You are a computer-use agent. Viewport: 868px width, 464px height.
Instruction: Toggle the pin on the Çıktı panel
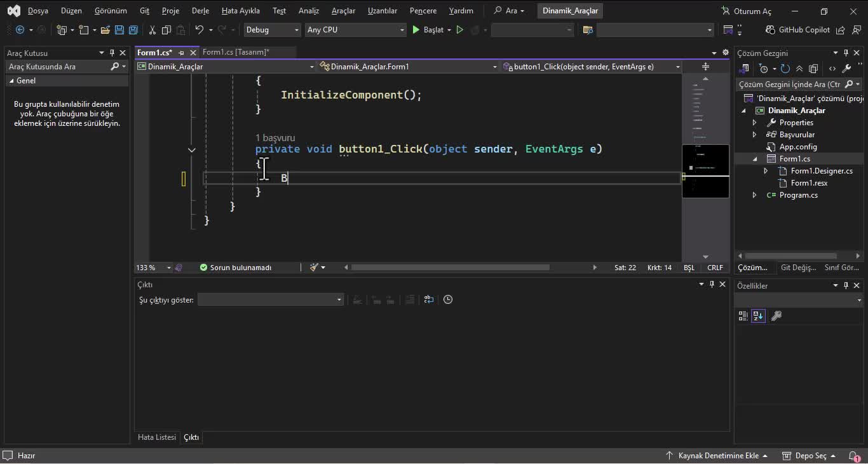click(712, 284)
